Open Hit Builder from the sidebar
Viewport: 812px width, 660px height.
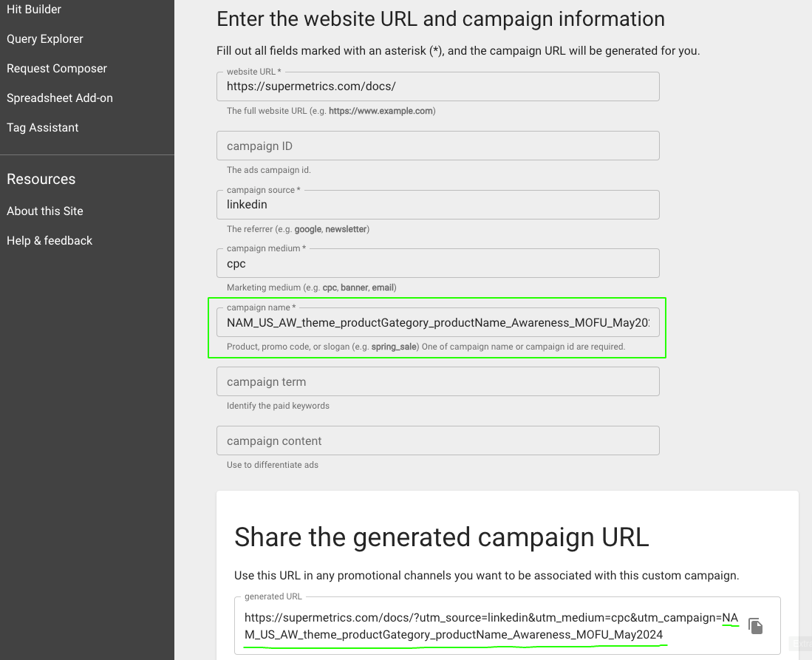[34, 10]
